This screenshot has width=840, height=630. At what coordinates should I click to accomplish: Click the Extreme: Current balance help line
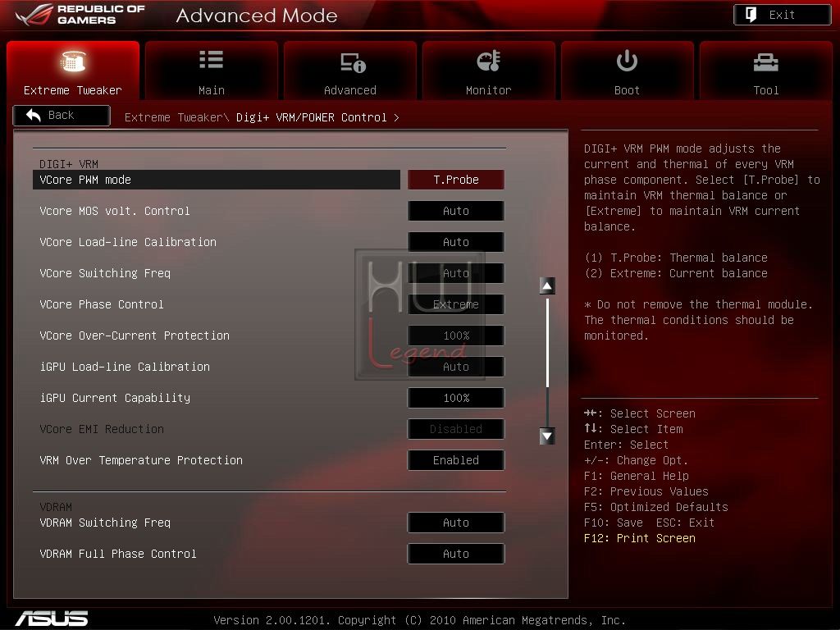676,273
